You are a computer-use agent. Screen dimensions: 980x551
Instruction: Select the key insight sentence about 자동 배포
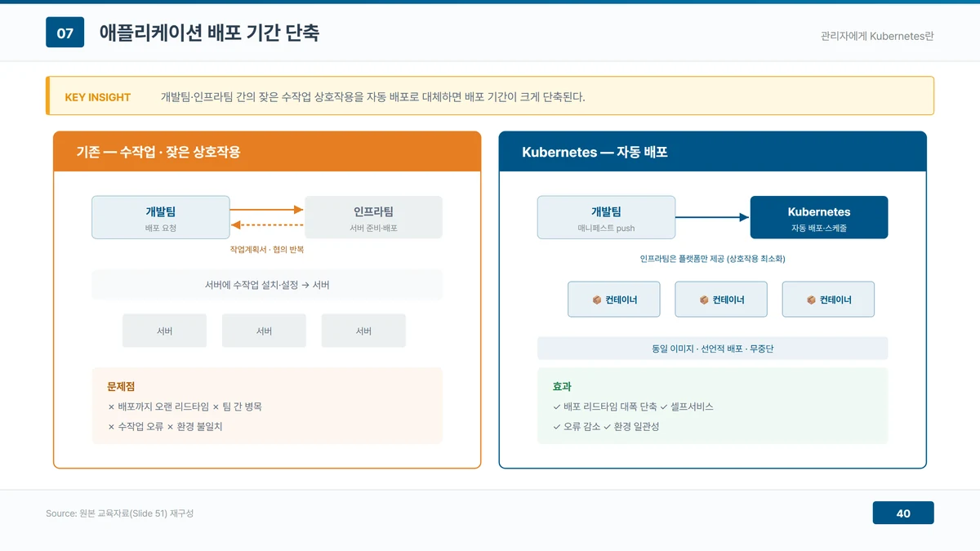(x=372, y=97)
